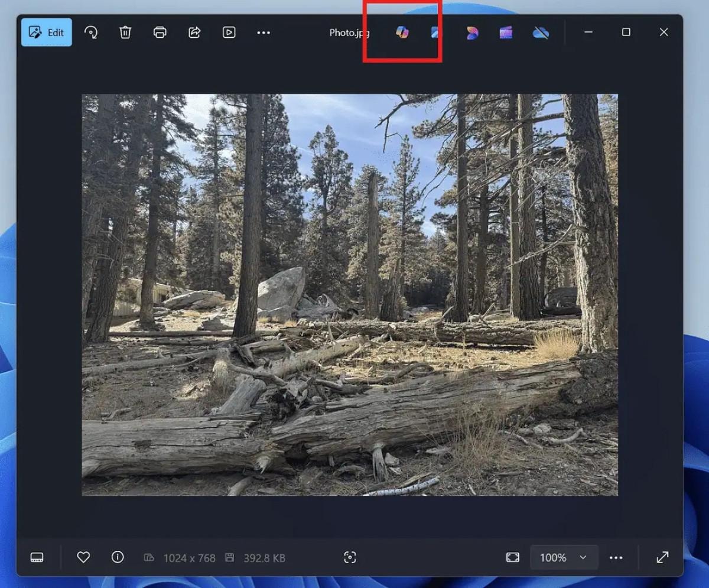Launch the Copilot icon in title bar

point(402,33)
